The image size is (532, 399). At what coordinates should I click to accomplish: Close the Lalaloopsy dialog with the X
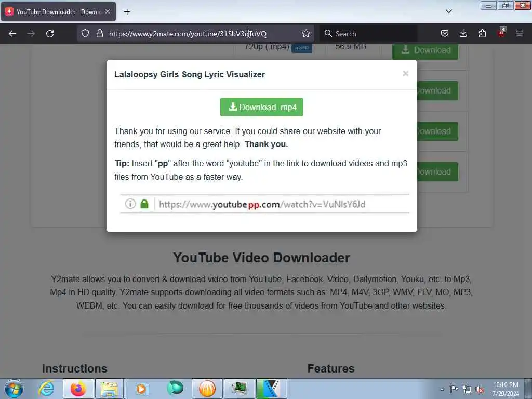405,74
